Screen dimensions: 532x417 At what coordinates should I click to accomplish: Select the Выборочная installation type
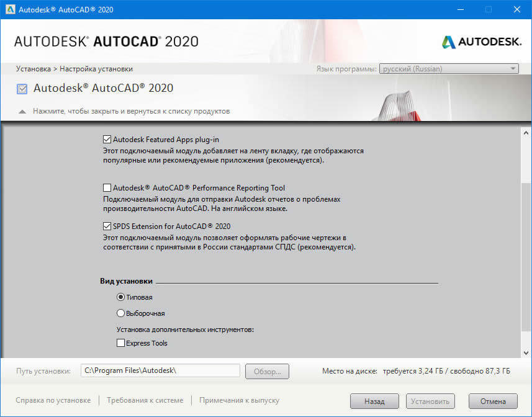(121, 313)
